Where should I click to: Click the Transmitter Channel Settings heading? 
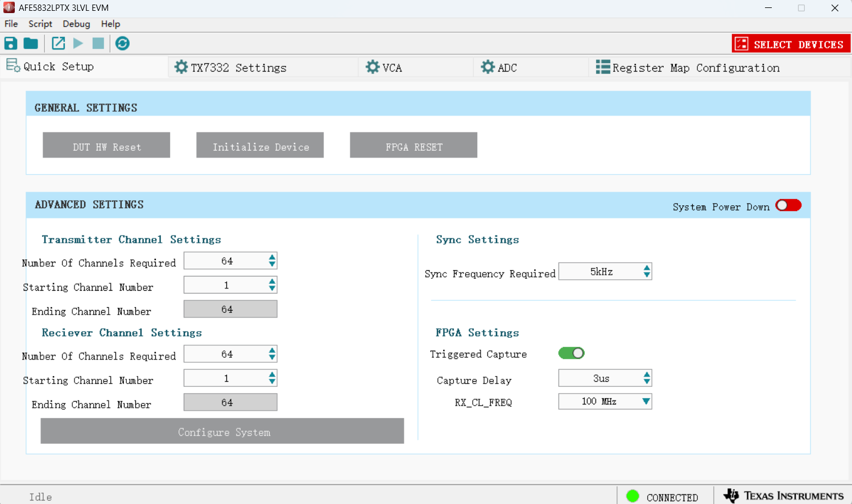click(131, 239)
